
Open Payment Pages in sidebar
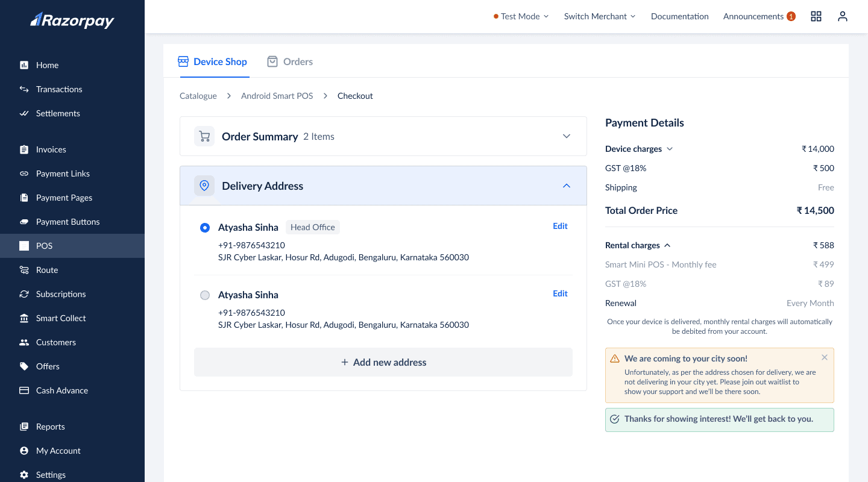coord(72,198)
